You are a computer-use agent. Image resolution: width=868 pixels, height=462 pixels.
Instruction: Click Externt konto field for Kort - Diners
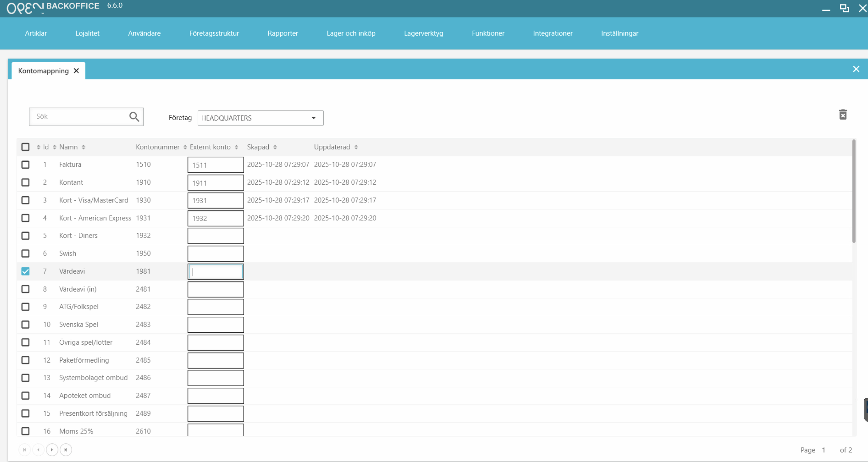tap(216, 236)
